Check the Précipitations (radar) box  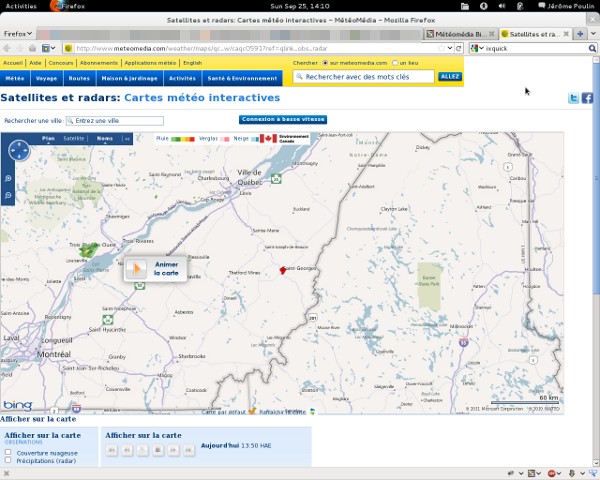[x=8, y=462]
